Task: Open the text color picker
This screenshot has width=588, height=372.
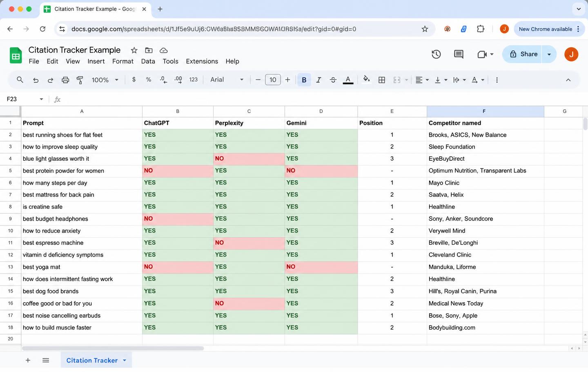Action: coord(348,80)
